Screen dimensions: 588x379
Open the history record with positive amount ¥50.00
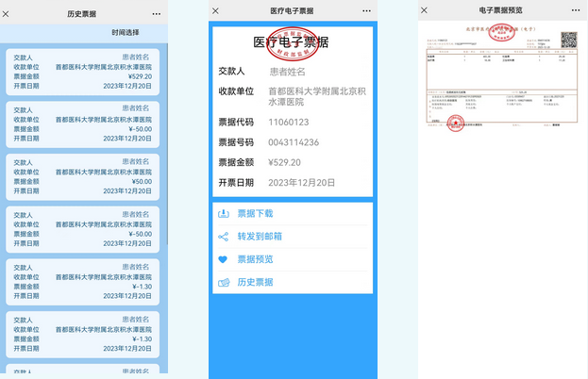click(x=80, y=176)
